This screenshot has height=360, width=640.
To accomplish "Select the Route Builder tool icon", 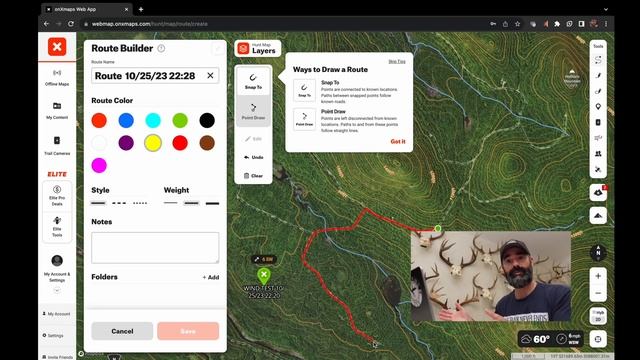I will click(598, 60).
